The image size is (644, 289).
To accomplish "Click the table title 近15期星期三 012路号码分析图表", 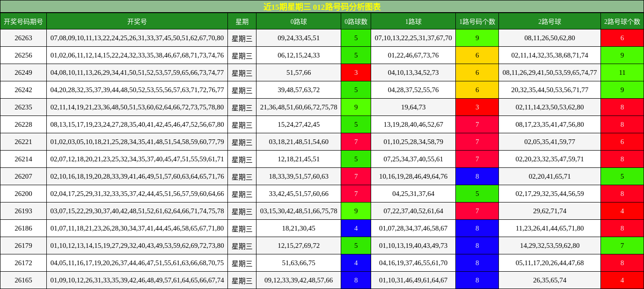I will point(322,7).
